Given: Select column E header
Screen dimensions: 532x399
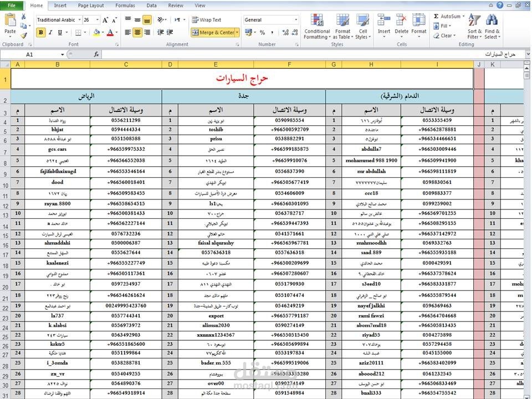Looking at the screenshot, I should coord(216,64).
